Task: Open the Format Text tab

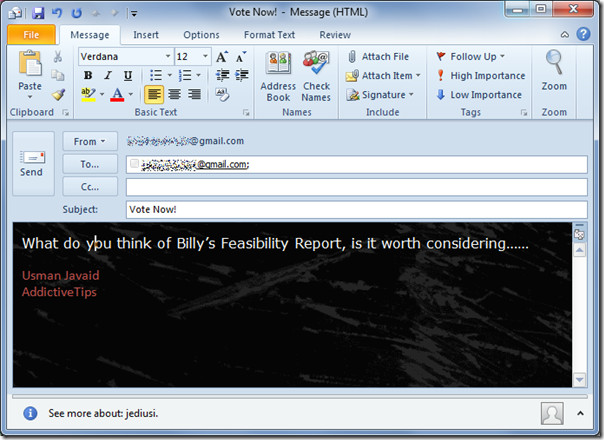Action: 269,35
